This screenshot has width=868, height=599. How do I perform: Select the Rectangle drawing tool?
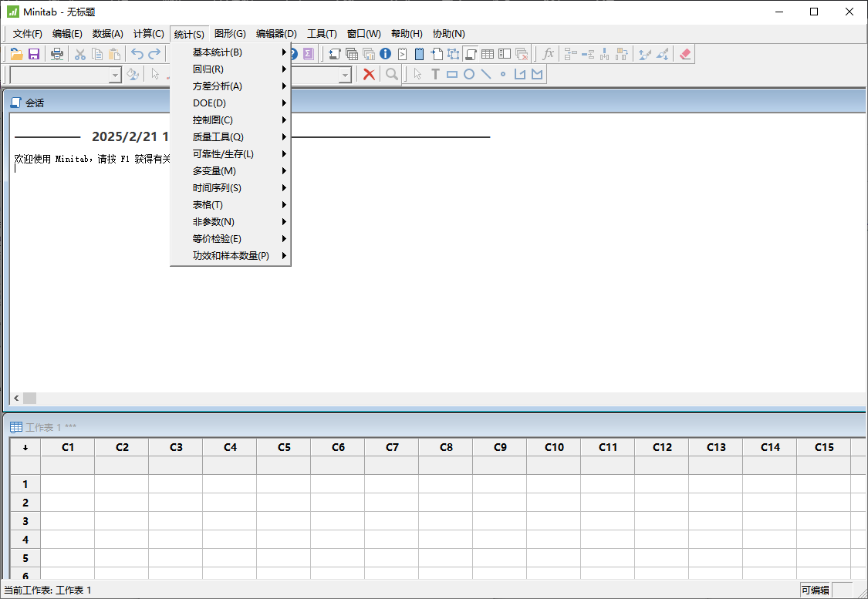click(452, 74)
